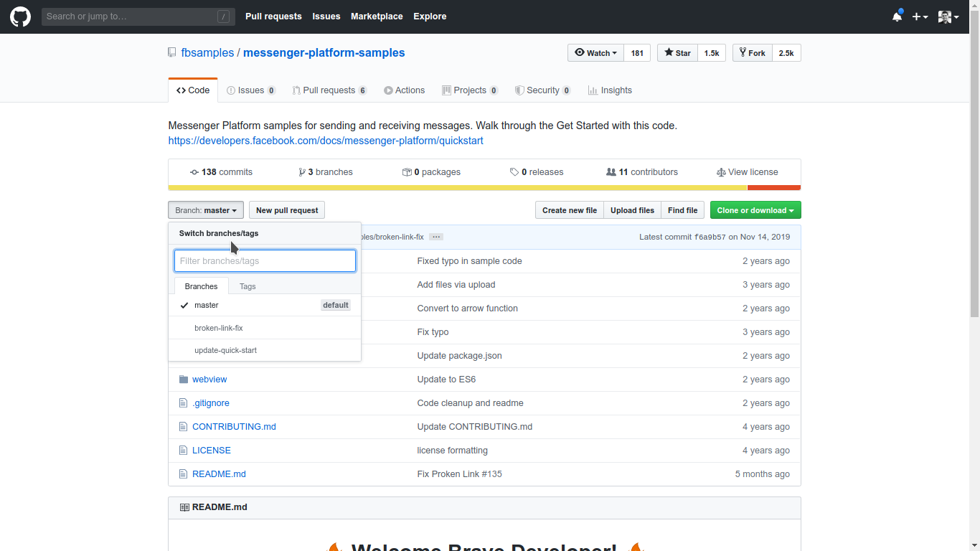Click the View license scales icon

721,171
